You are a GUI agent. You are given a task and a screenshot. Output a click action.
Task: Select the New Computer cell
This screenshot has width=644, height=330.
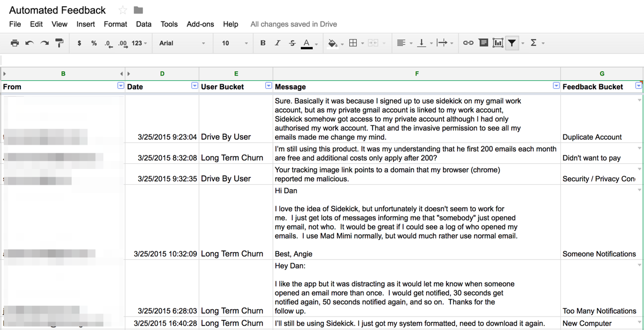tap(602, 323)
